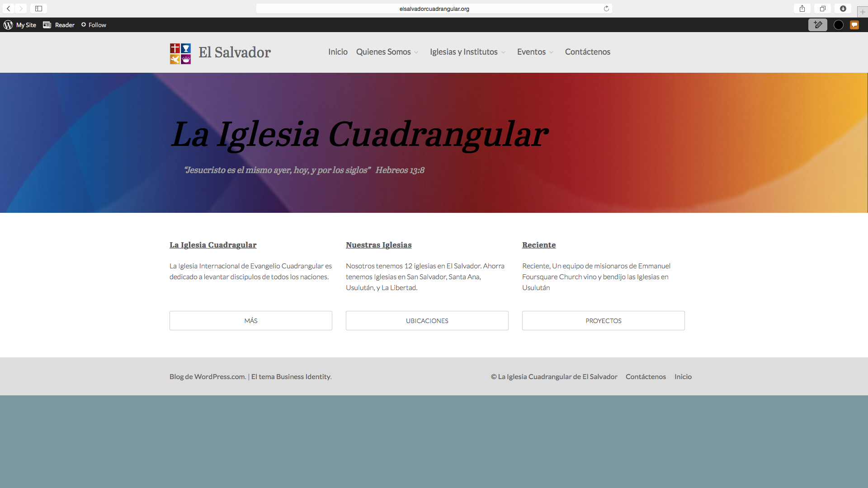Show all tabs overview icon
This screenshot has height=488, width=868.
(x=822, y=9)
